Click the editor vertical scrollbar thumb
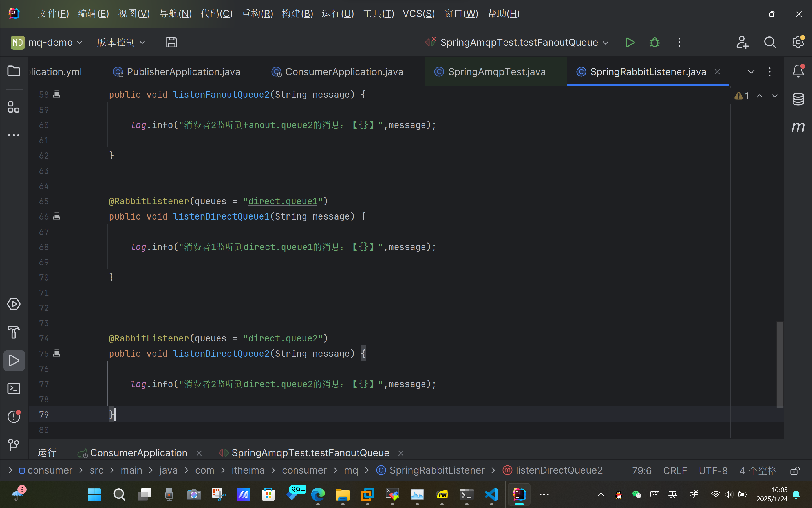This screenshot has height=508, width=812. [x=780, y=364]
